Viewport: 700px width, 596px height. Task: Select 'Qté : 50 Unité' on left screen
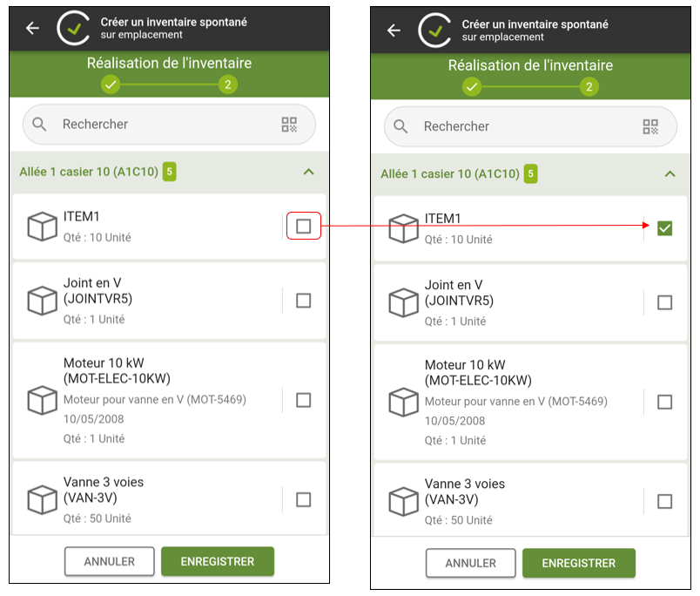click(x=98, y=518)
